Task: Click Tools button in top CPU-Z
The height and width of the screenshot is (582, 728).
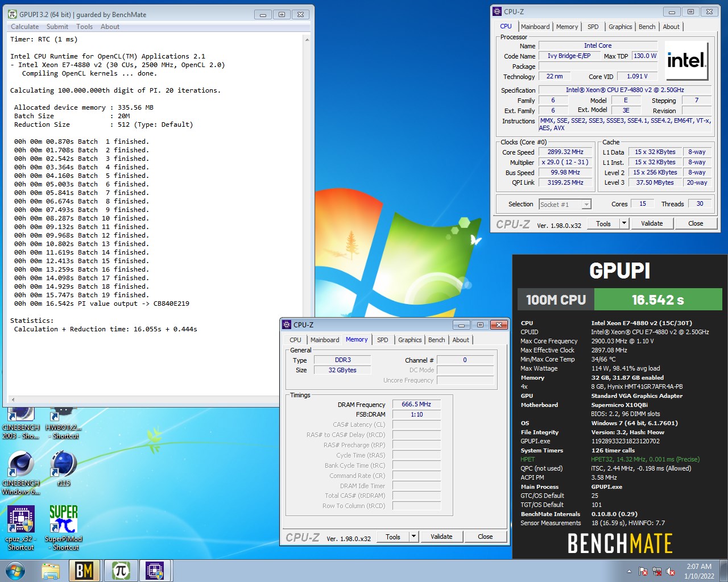Action: click(x=603, y=224)
